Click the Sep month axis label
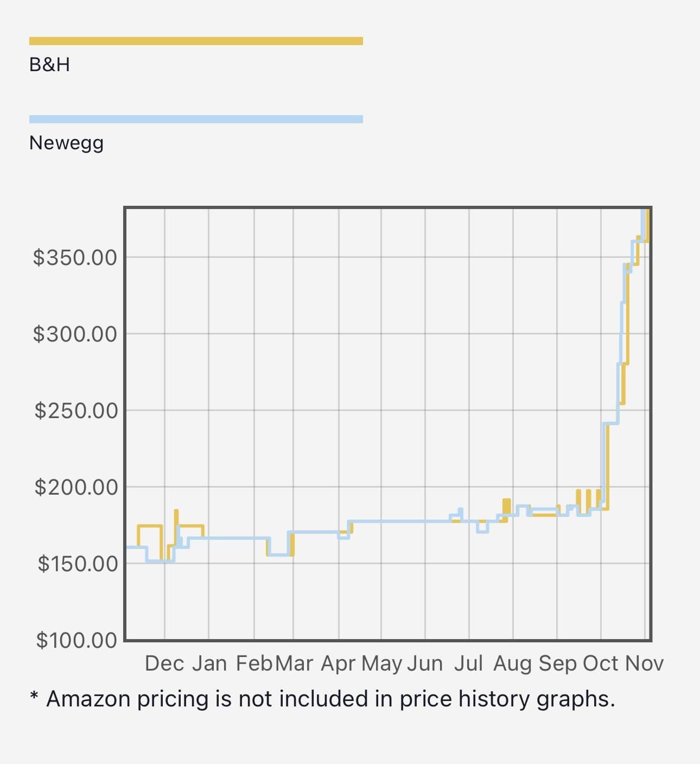Image resolution: width=700 pixels, height=764 pixels. (557, 664)
